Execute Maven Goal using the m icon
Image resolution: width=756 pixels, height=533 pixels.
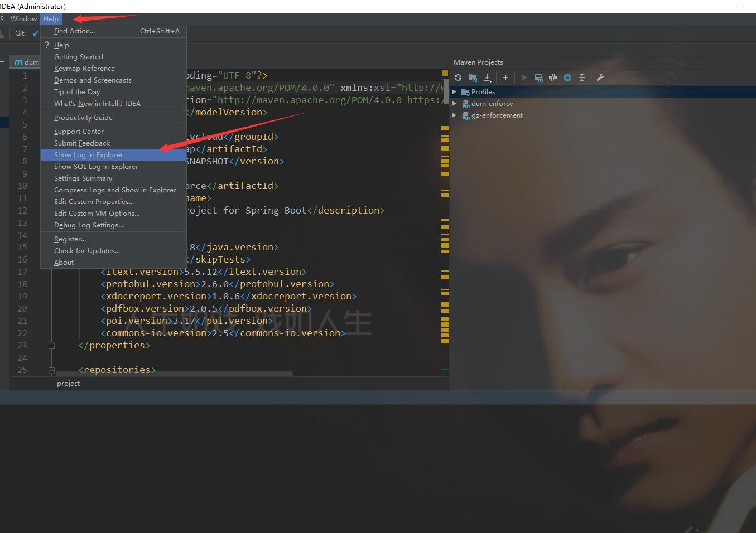(x=538, y=77)
